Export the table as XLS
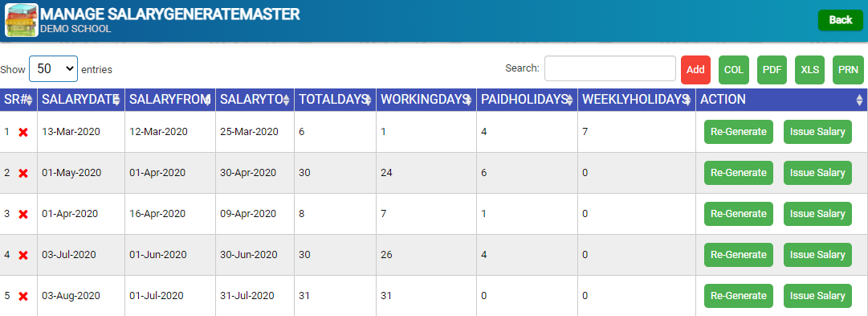868x316 pixels. click(810, 70)
